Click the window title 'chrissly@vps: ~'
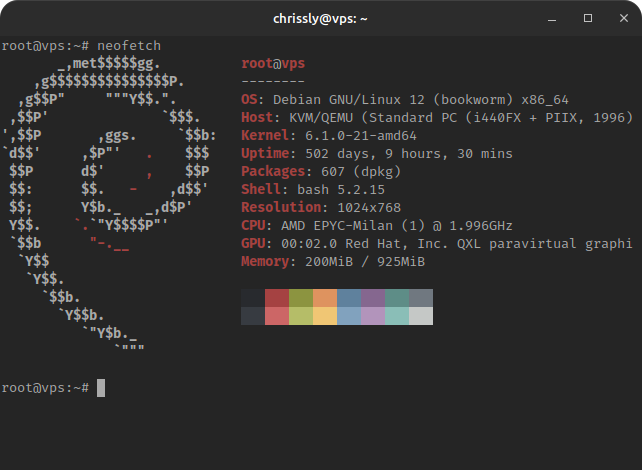The image size is (642, 470). tap(320, 19)
